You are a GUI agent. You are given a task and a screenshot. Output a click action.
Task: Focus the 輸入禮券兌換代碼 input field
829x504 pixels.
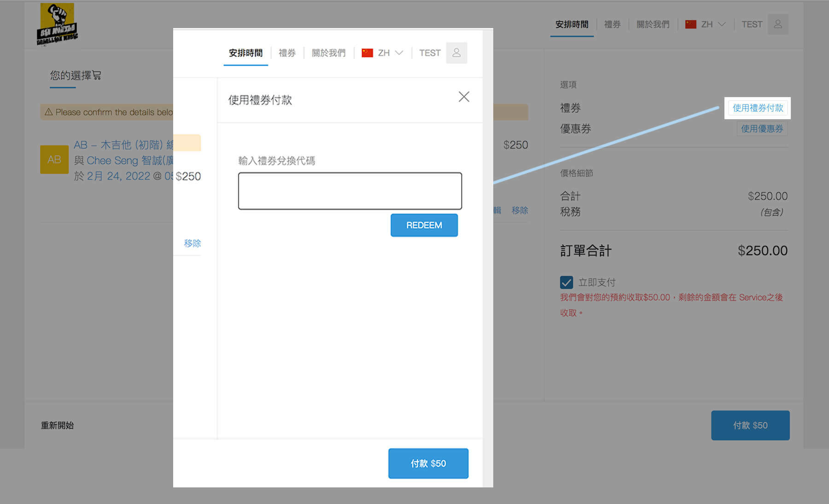(x=350, y=191)
